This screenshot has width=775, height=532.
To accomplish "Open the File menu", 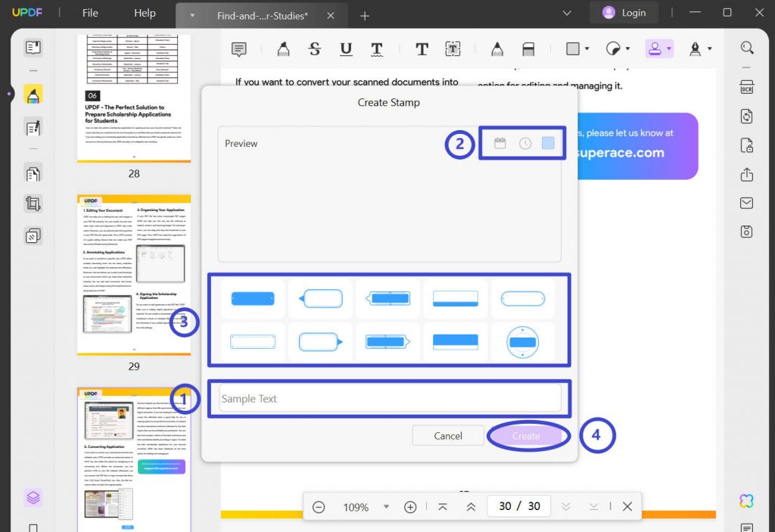I will click(89, 13).
